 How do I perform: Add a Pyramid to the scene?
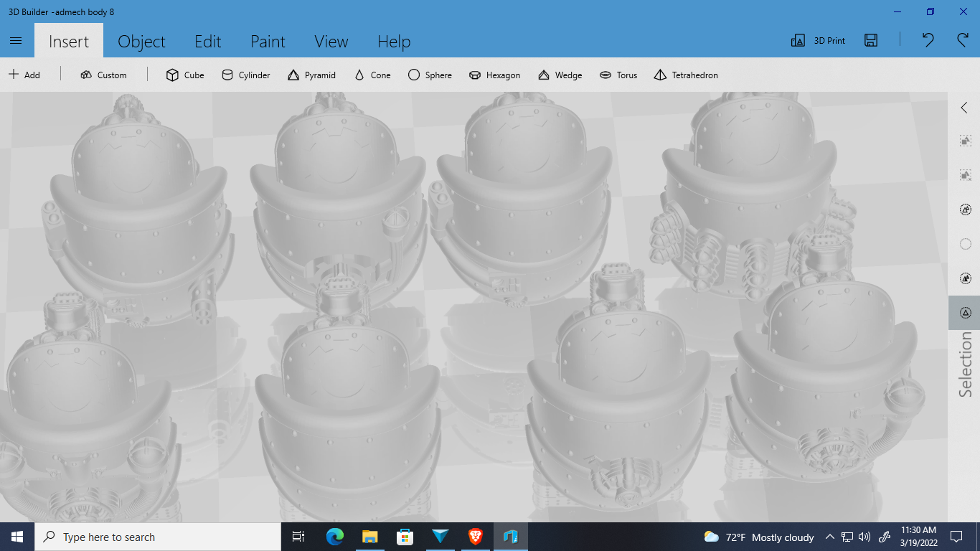(311, 75)
